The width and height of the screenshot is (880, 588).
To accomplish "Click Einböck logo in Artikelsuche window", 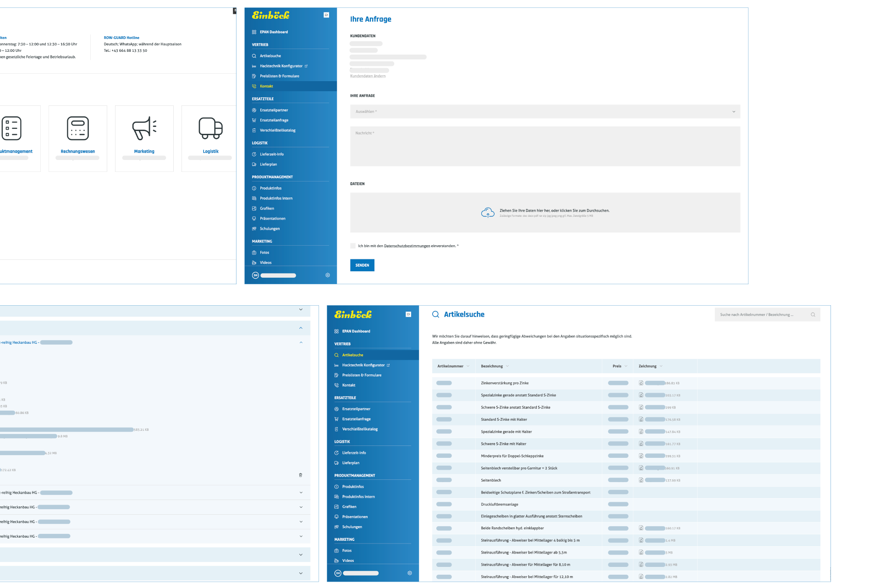I will (353, 314).
